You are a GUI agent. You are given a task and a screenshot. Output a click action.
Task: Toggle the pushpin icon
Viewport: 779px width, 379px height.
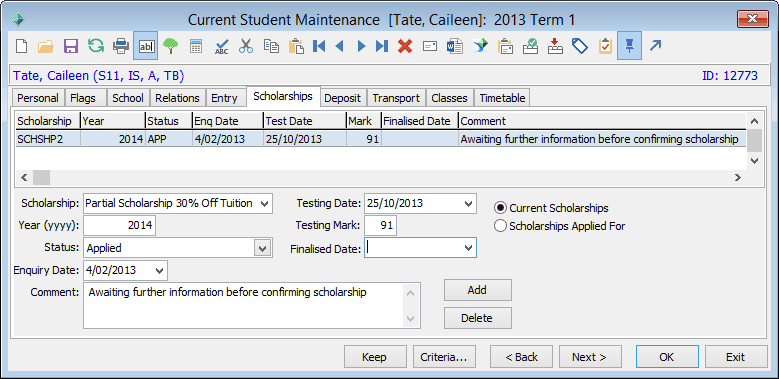point(629,46)
